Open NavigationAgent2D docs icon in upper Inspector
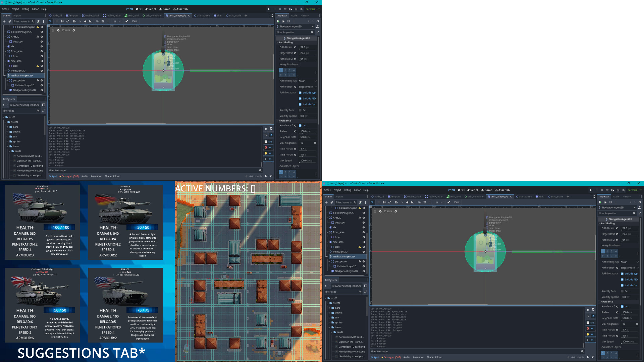The height and width of the screenshot is (362, 644). click(317, 26)
